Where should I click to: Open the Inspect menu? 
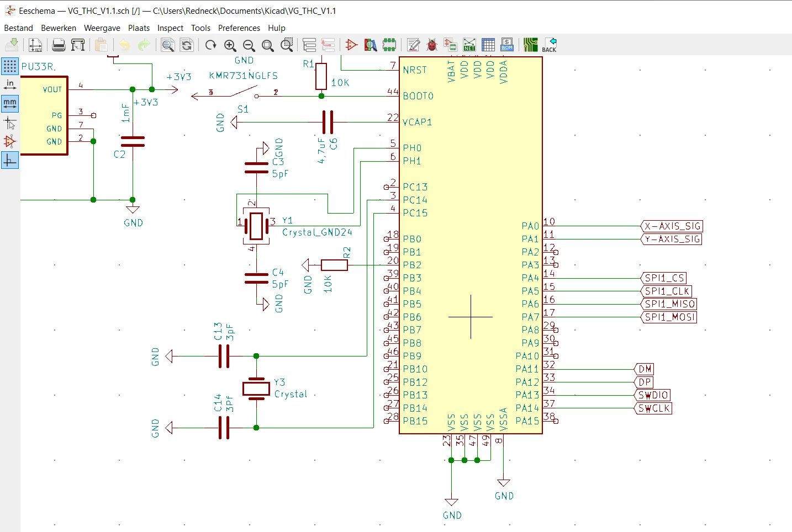[170, 28]
